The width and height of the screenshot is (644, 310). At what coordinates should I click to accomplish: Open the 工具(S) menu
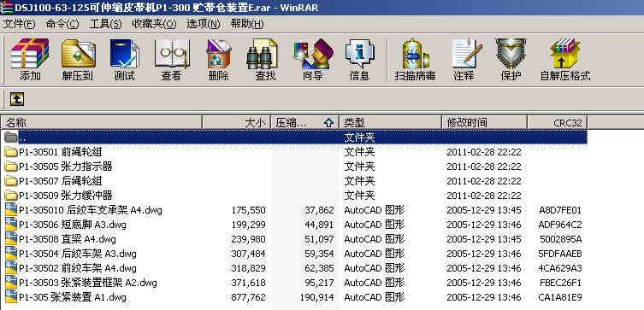click(x=105, y=24)
